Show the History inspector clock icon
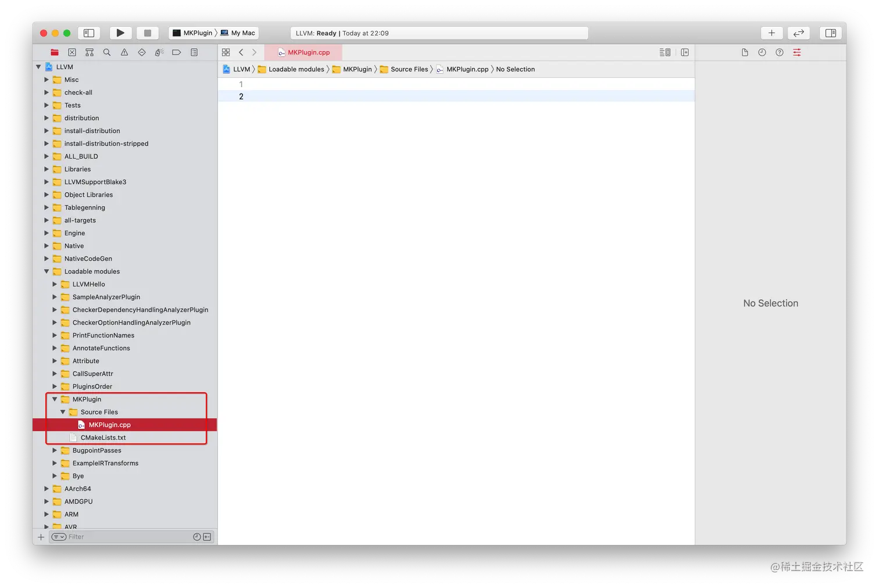 tap(762, 52)
